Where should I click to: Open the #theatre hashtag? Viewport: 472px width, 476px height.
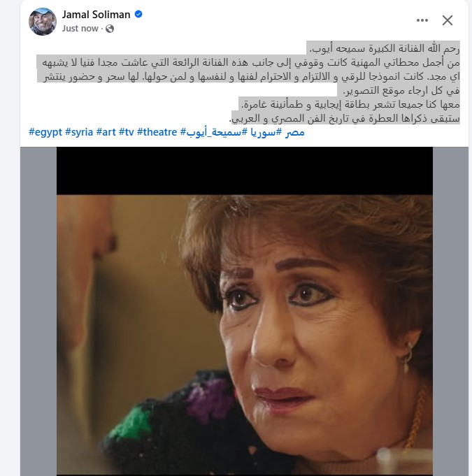tap(157, 132)
